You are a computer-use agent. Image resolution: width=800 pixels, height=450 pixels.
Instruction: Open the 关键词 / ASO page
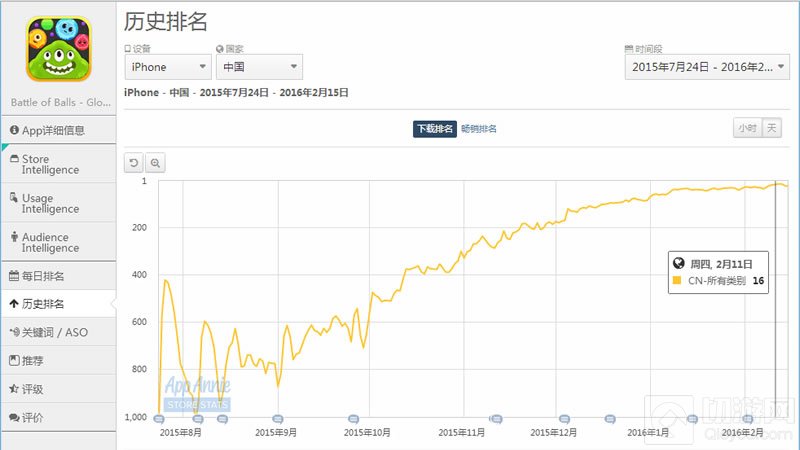tap(57, 332)
